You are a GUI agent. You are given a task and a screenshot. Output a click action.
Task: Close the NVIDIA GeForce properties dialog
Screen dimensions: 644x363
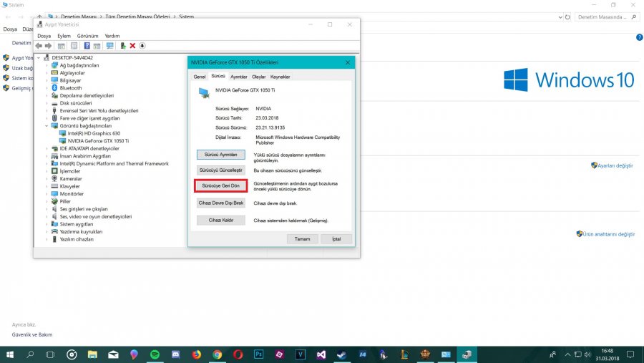point(348,62)
